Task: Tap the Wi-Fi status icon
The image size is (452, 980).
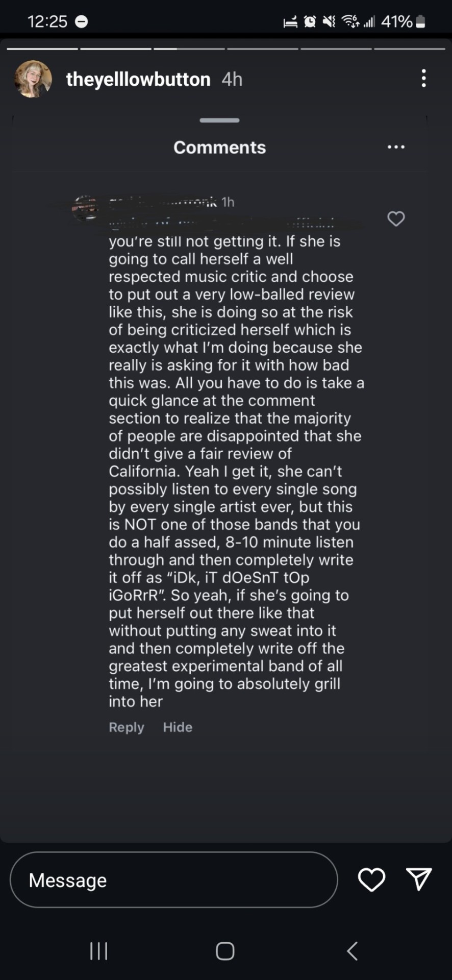Action: [x=350, y=21]
